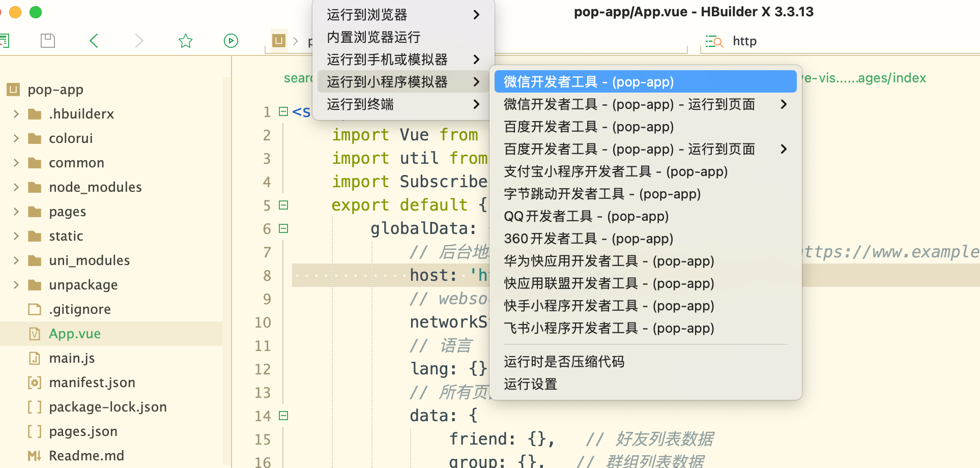Expand the .hbuilderx folder
Viewport: 980px width, 468px height.
16,113
